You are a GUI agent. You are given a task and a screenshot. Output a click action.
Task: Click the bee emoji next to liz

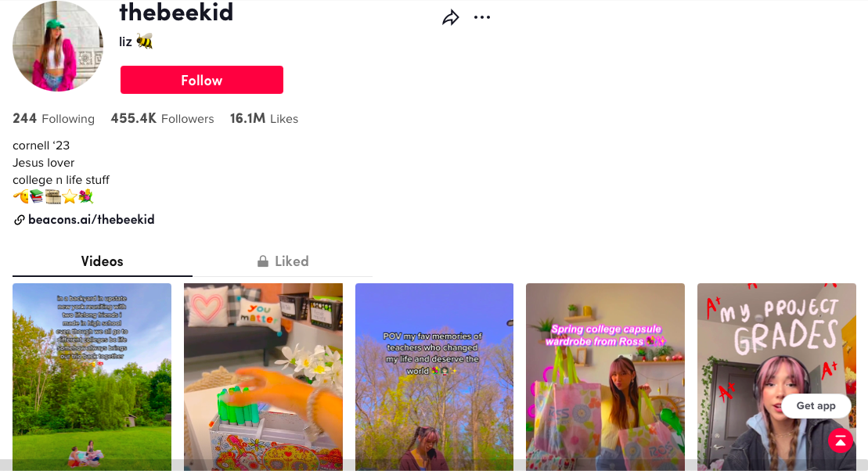pos(145,41)
